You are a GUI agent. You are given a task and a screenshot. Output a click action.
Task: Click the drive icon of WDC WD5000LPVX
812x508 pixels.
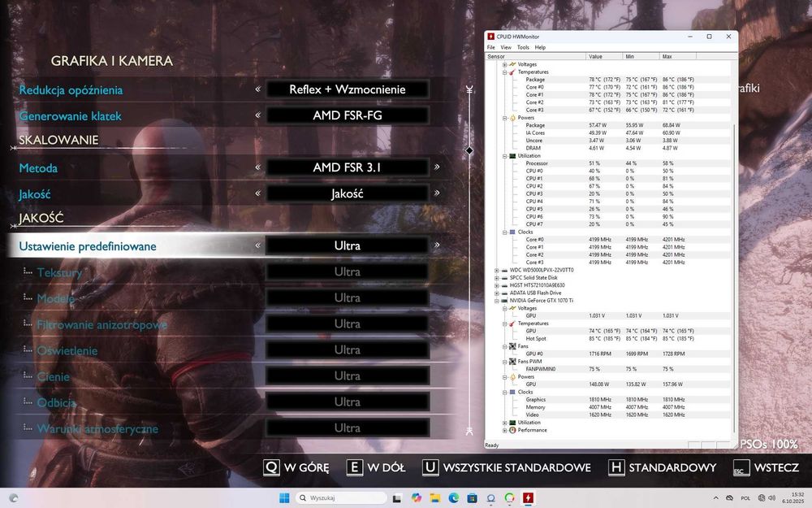(504, 270)
